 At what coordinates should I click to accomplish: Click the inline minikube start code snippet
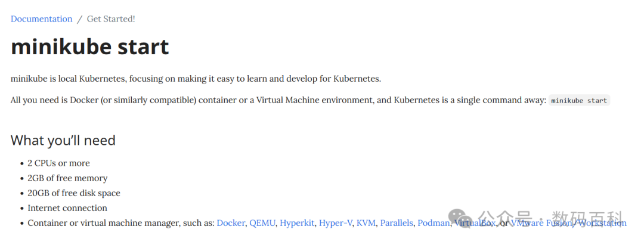tap(579, 101)
